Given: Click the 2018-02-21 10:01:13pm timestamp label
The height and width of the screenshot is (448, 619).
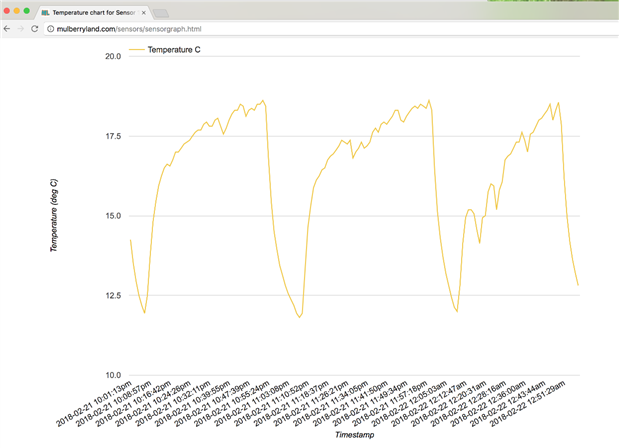Looking at the screenshot, I should coord(94,404).
